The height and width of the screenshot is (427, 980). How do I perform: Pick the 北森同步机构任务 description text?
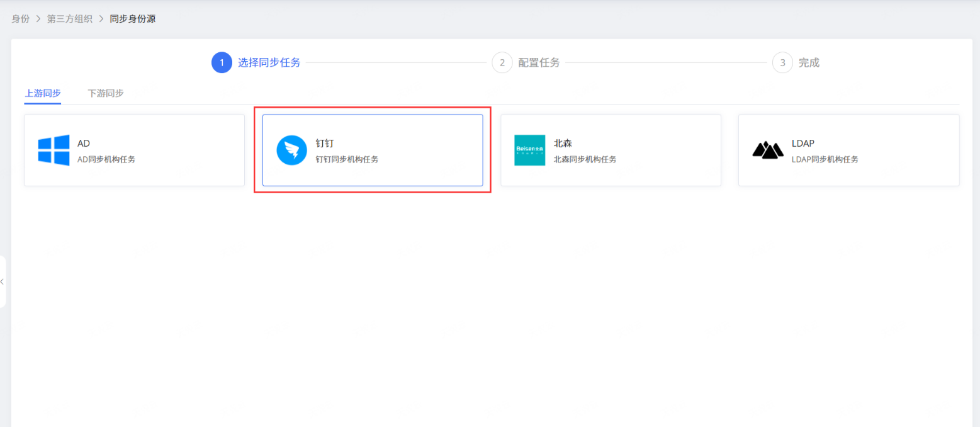[x=585, y=159]
